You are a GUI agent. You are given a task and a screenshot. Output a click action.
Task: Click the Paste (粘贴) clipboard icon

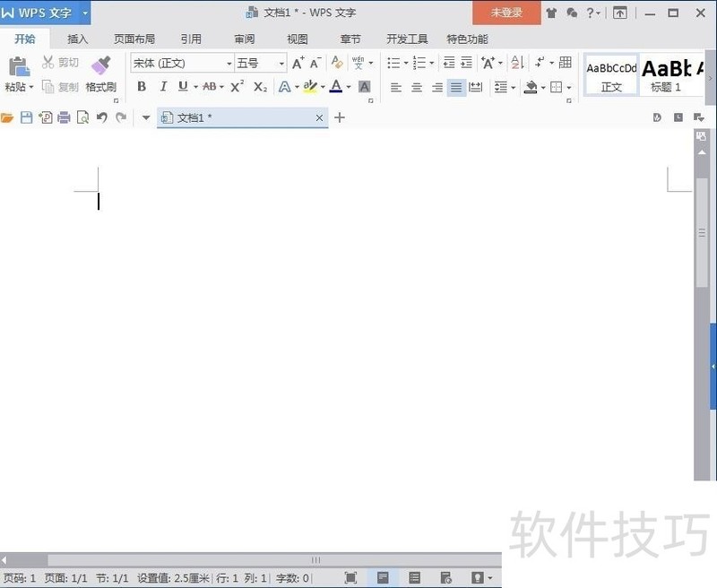click(18, 66)
